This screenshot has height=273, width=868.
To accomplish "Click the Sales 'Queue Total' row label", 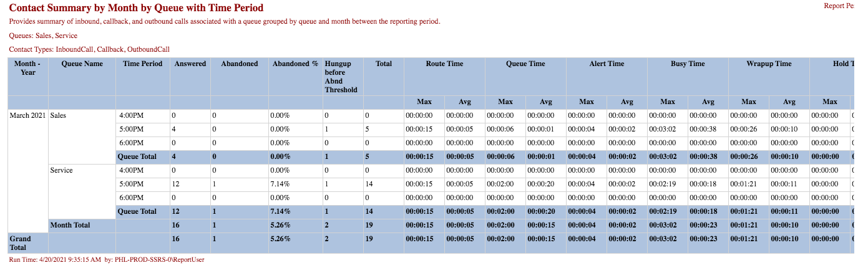I will pos(137,156).
